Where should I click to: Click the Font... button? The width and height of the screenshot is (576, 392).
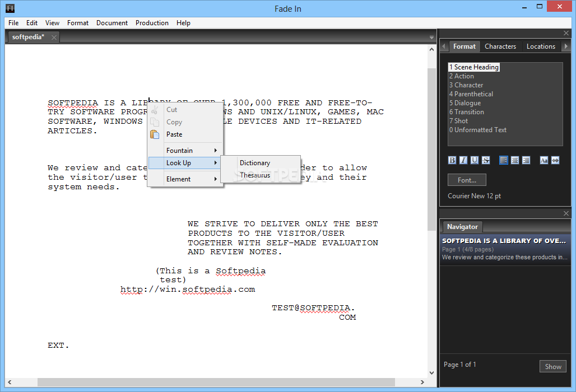pos(467,180)
